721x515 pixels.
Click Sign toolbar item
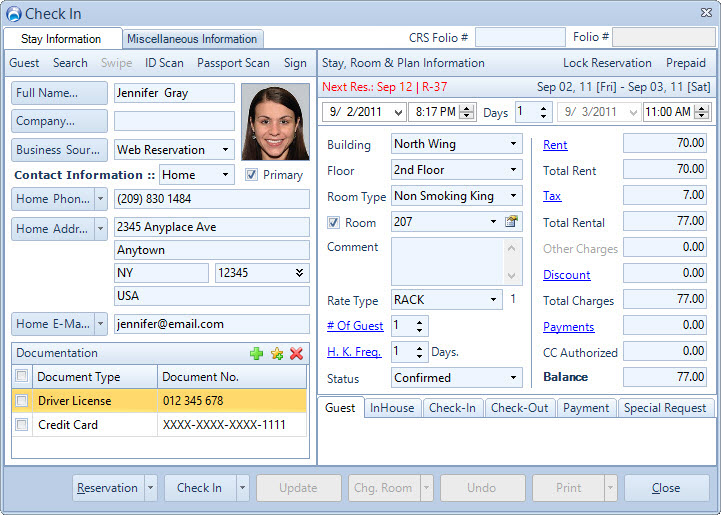click(295, 63)
